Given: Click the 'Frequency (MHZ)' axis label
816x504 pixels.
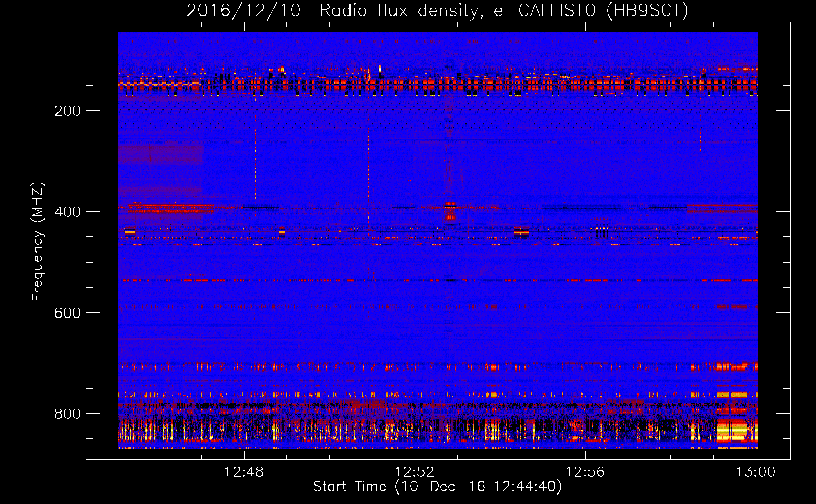Looking at the screenshot, I should point(38,242).
